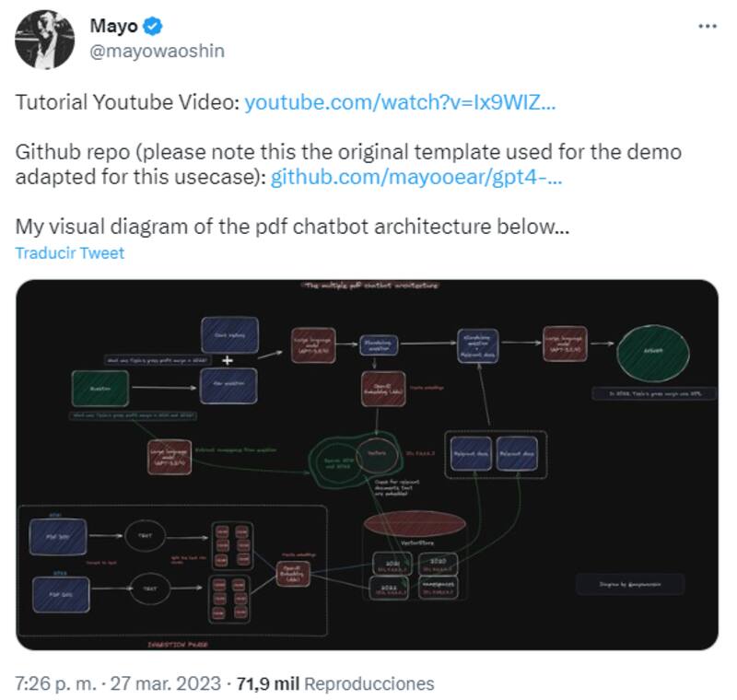The height and width of the screenshot is (700, 737).
Task: Click Traducir Tweet to translate
Action: pos(69,252)
